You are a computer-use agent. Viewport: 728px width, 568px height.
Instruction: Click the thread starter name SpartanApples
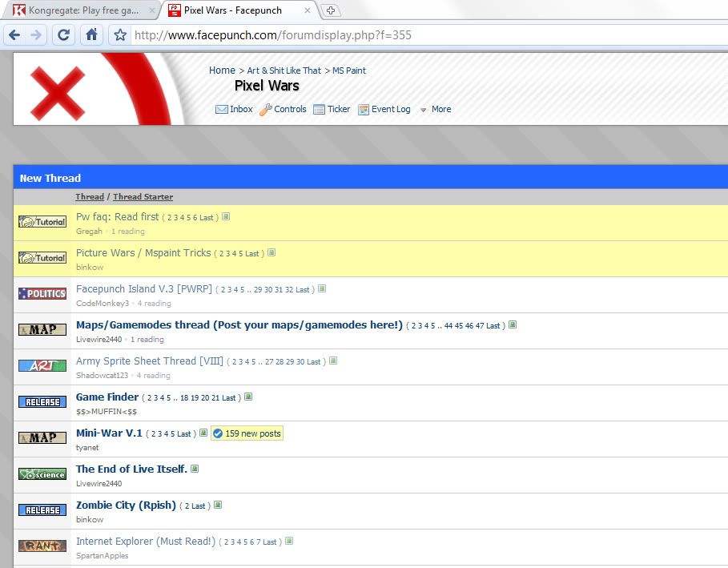click(x=103, y=555)
